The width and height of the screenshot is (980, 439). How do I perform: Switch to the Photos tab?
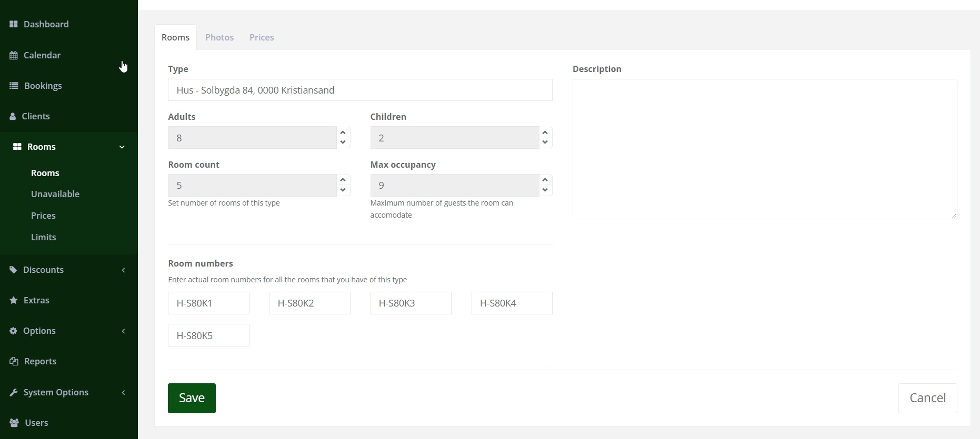click(x=219, y=37)
